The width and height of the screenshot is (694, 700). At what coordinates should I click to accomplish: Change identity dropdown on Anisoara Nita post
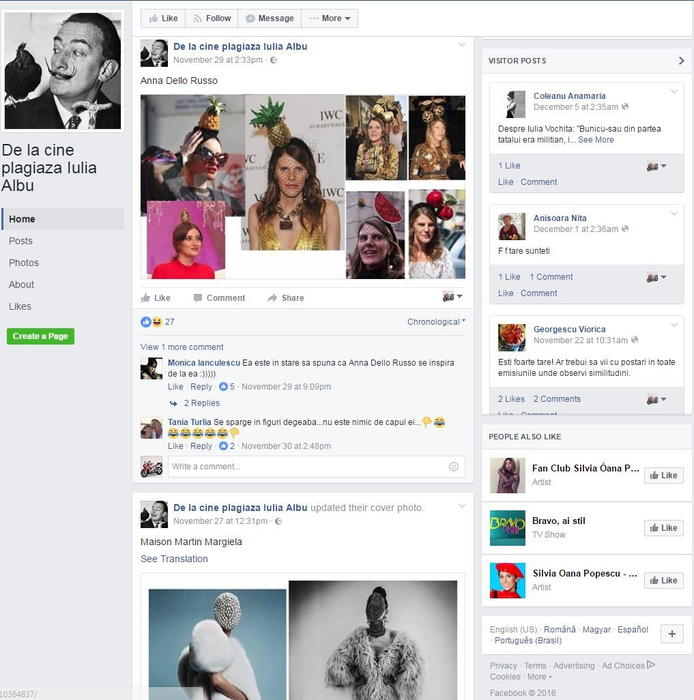657,277
